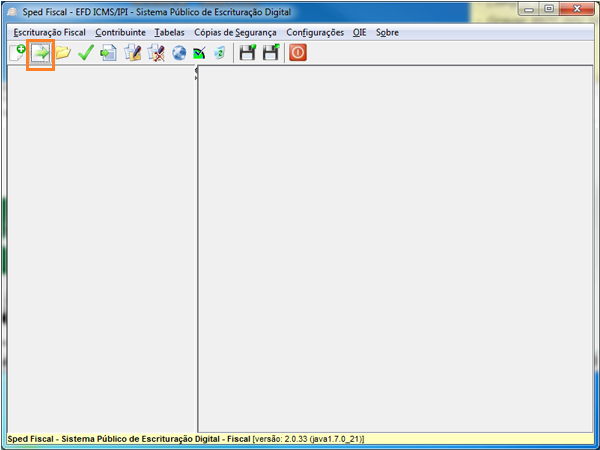
Task: Open the Tabelas menu
Action: tap(170, 33)
